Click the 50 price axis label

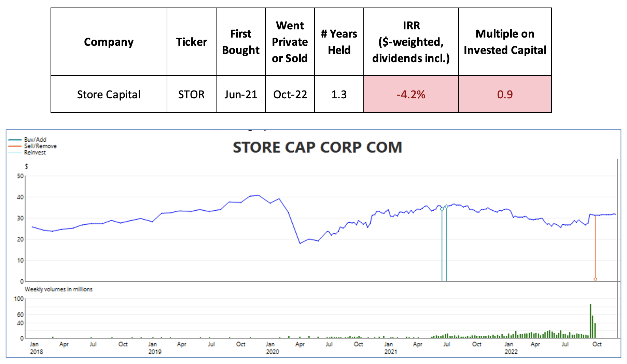pos(20,176)
